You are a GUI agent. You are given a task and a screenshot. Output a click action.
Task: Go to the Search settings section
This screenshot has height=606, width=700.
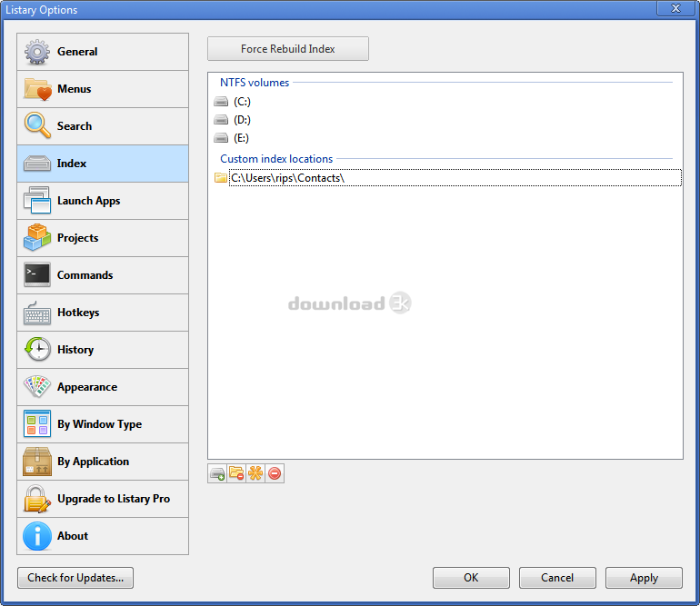click(103, 126)
